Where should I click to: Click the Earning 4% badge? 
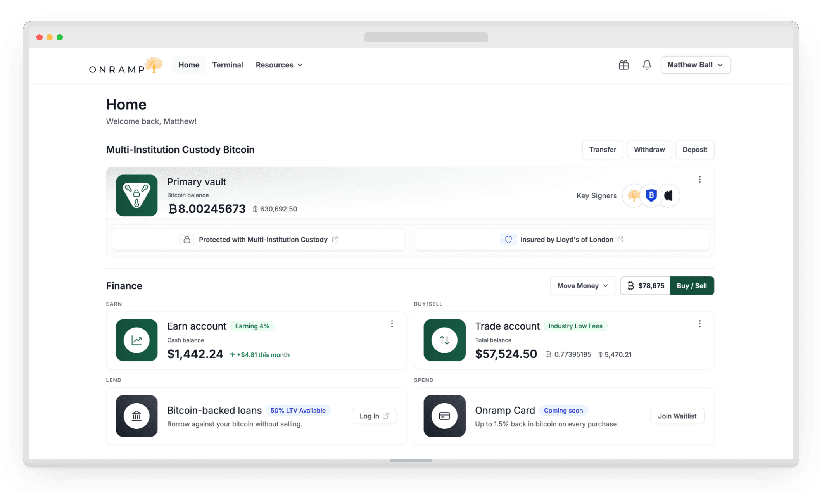(x=252, y=326)
